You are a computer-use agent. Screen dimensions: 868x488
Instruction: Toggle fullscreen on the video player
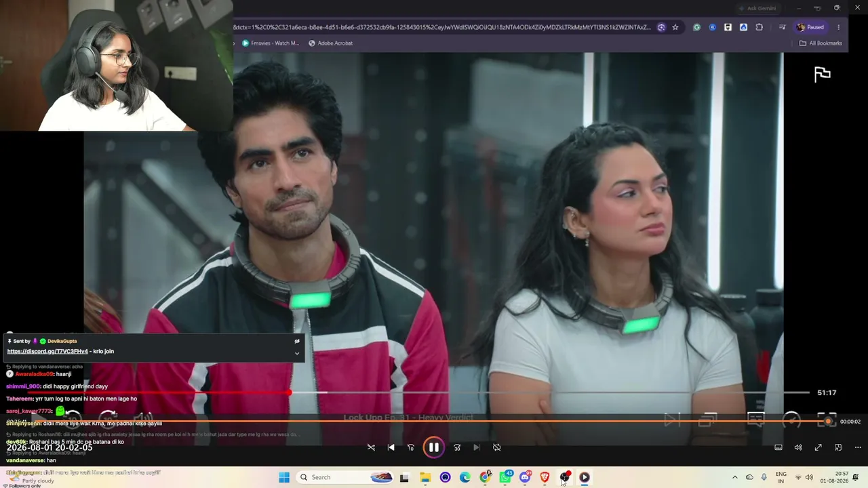(x=827, y=420)
